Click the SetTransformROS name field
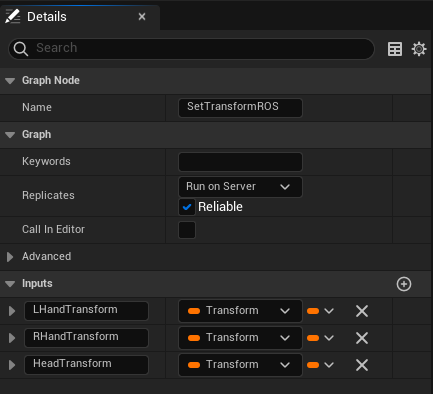433x394 pixels. coord(240,108)
